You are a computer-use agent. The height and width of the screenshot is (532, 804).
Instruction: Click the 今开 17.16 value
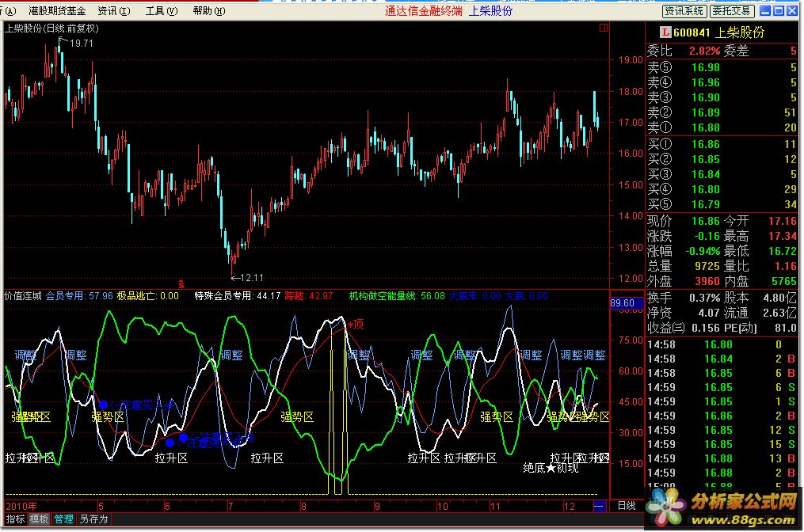[783, 222]
